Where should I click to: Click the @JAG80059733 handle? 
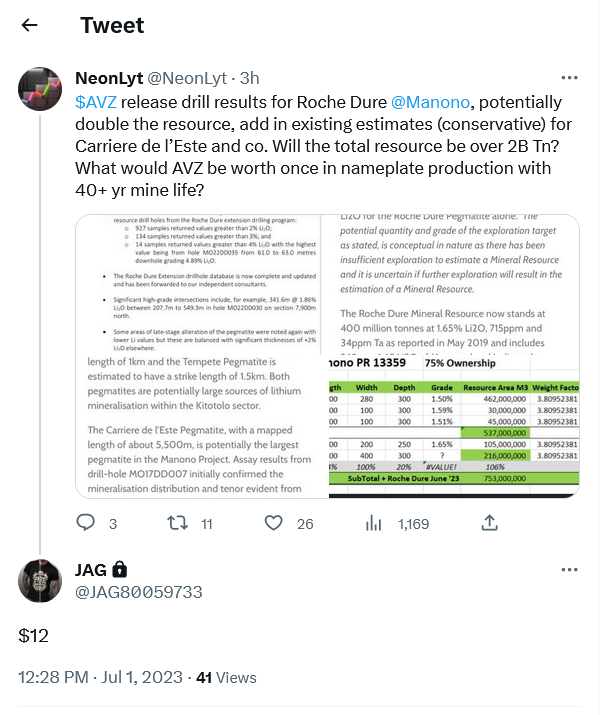pyautogui.click(x=138, y=592)
